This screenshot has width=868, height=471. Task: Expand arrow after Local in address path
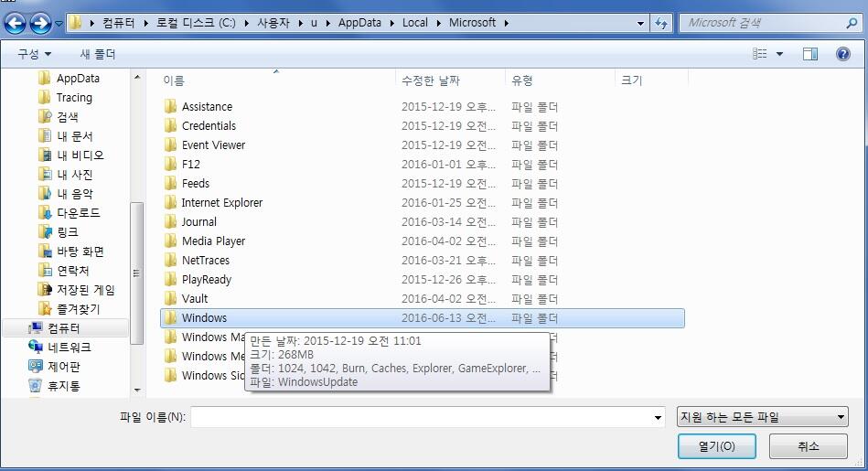tap(438, 23)
